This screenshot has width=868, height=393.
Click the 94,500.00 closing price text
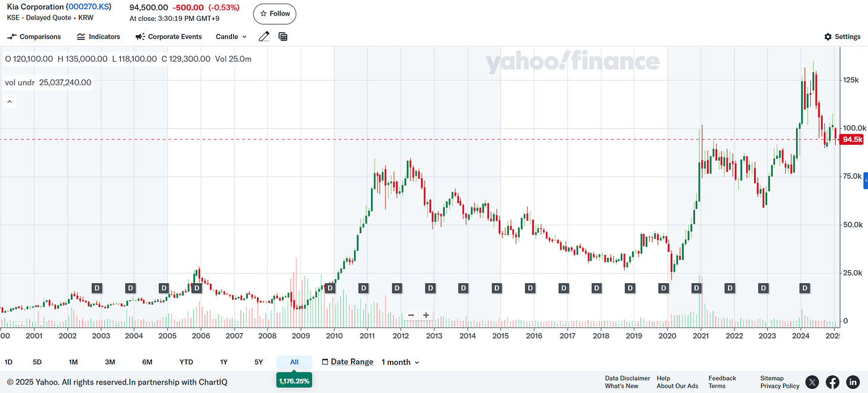pos(148,8)
